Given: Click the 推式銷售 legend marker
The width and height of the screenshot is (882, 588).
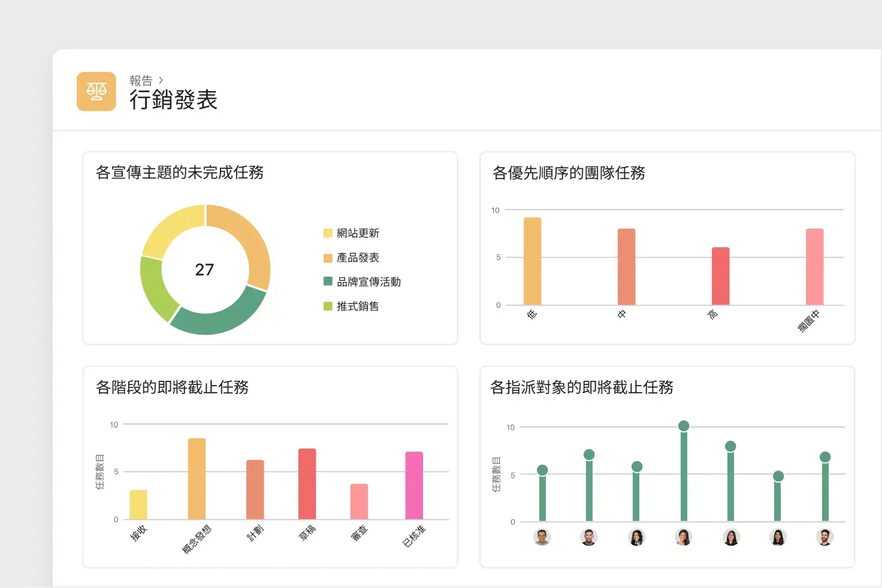Looking at the screenshot, I should click(327, 306).
